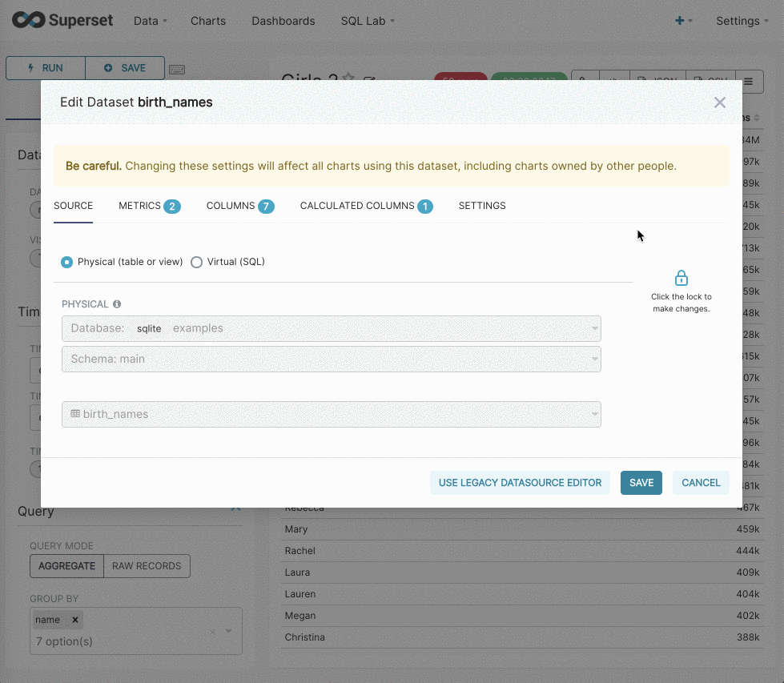784x683 pixels.
Task: Go to Dashboards in navigation bar
Action: point(283,21)
